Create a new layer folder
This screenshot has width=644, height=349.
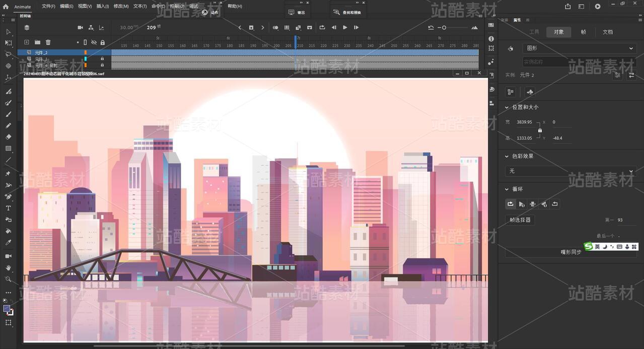click(x=37, y=42)
